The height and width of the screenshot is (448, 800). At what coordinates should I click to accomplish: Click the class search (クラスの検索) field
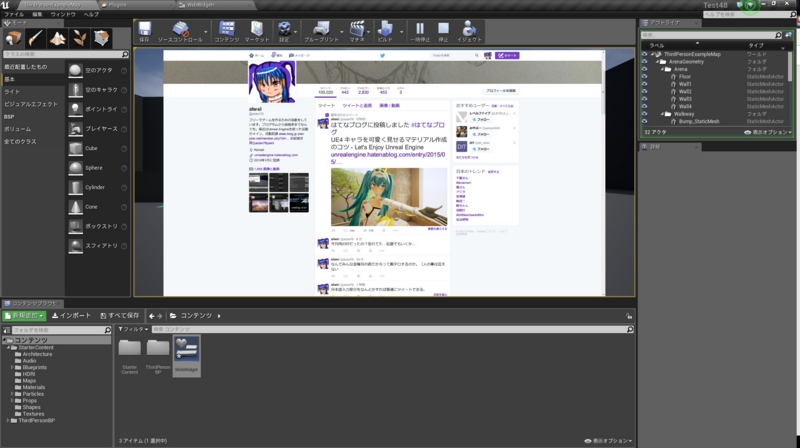(66, 54)
